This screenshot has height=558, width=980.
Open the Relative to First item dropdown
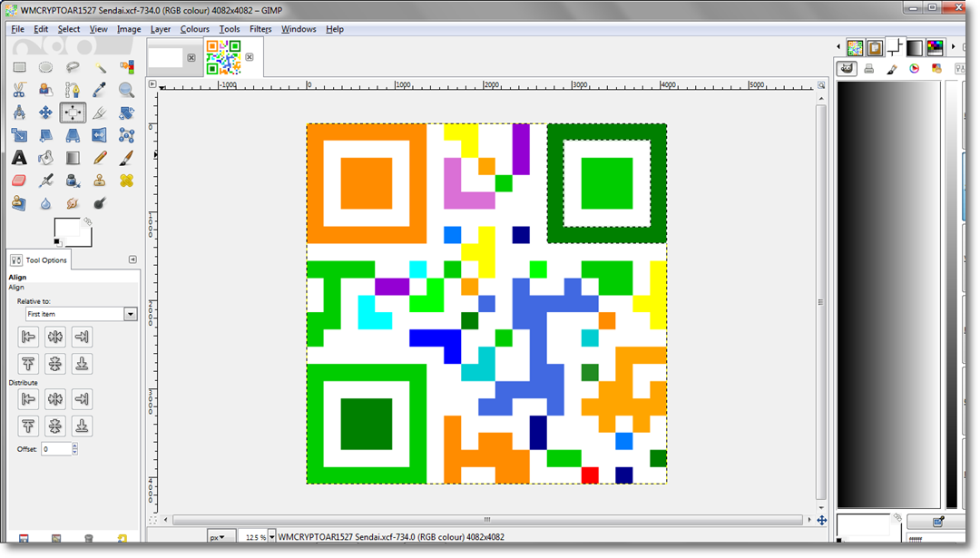(x=81, y=314)
